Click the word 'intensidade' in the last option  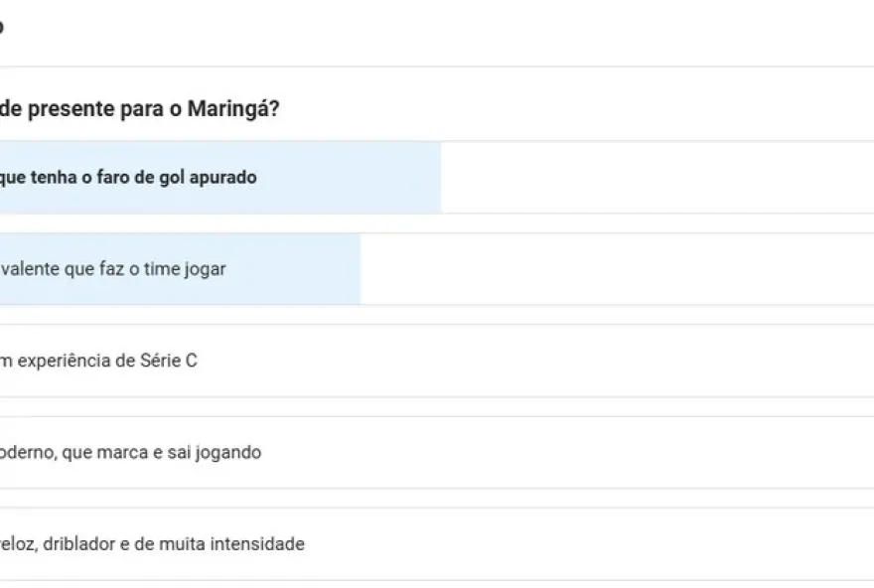click(x=260, y=544)
